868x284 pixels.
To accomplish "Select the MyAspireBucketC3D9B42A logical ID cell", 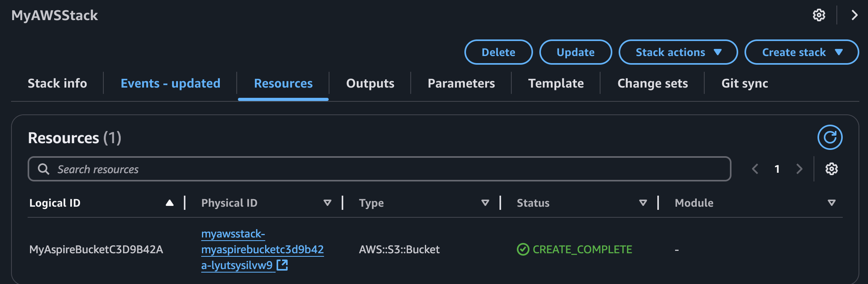I will tap(96, 249).
